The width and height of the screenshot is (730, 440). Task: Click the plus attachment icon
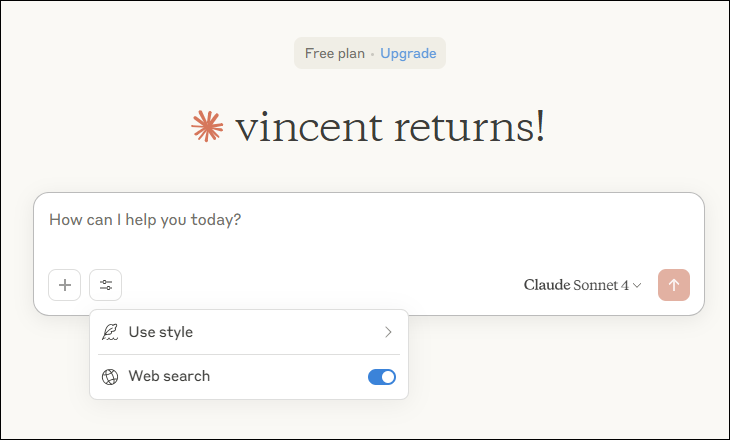click(65, 285)
